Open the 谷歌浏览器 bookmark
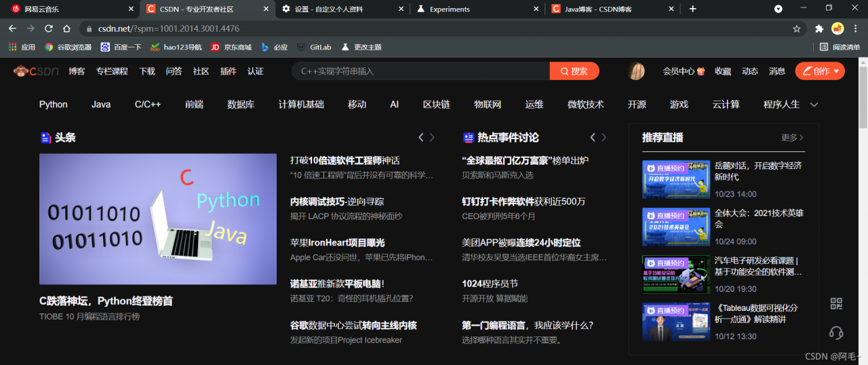868x365 pixels. pos(68,47)
